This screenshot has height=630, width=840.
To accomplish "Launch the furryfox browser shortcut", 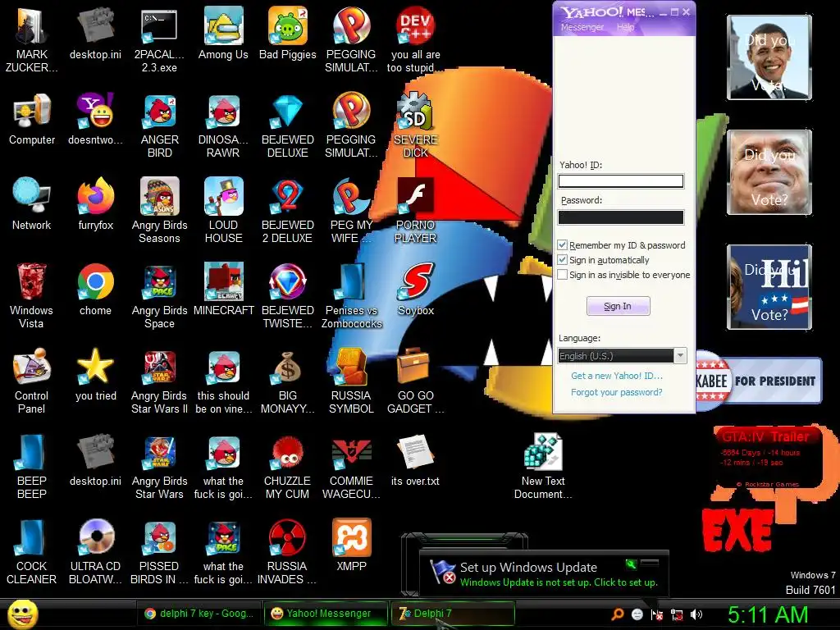I will [x=95, y=204].
